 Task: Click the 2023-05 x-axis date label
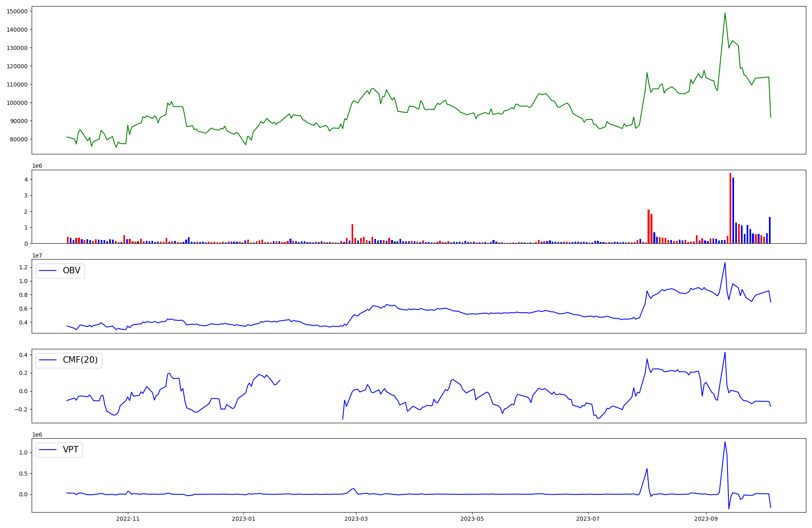point(472,519)
